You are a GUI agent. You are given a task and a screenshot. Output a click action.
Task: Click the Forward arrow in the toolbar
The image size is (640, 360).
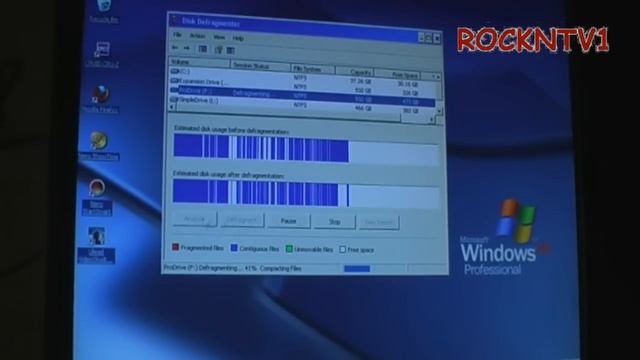point(187,48)
